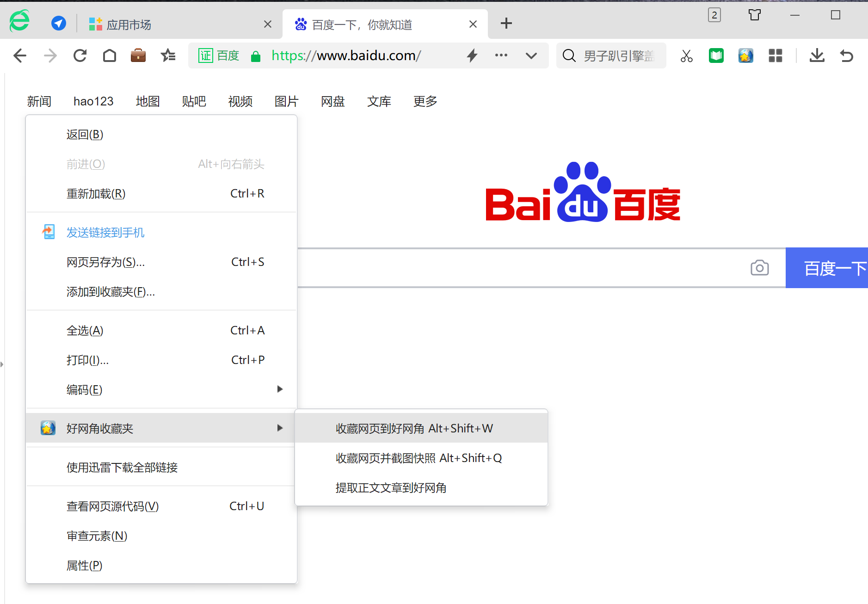Screen dimensions: 868x604
Task: Select 提取正文文章到好网角 submenu item
Action: click(x=421, y=487)
